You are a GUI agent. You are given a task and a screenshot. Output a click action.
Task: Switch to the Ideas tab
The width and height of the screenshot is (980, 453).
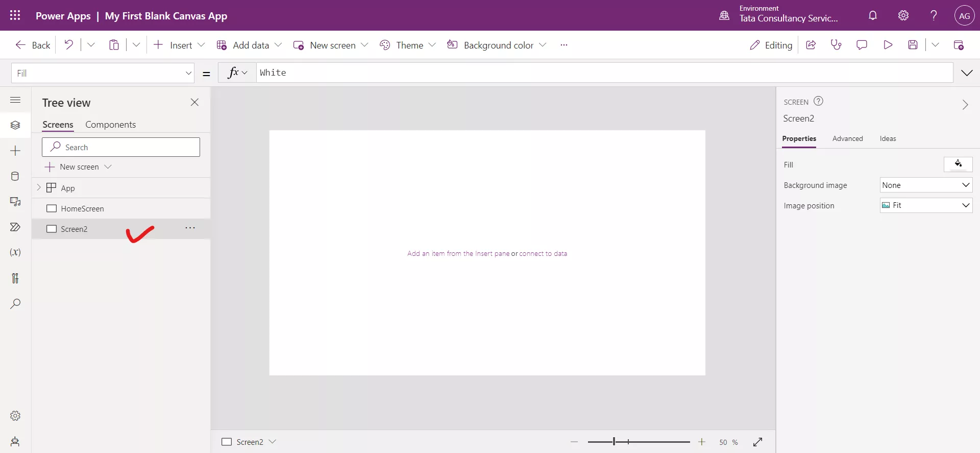click(x=888, y=138)
